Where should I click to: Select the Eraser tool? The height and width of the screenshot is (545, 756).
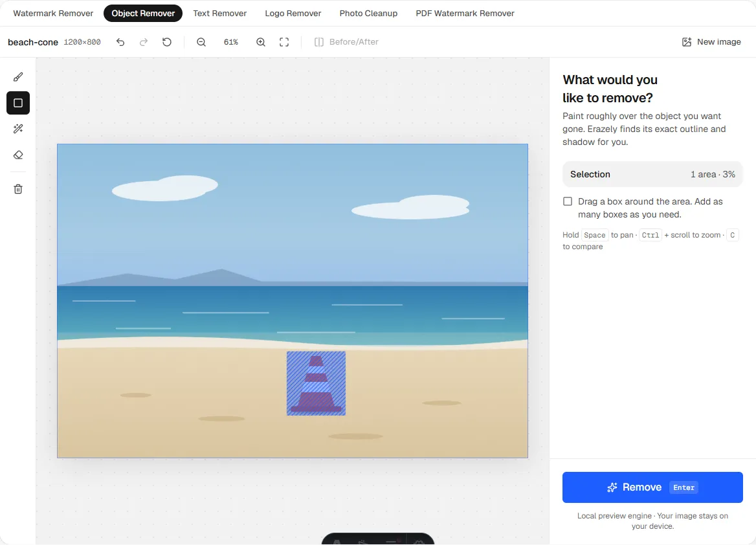pyautogui.click(x=18, y=155)
